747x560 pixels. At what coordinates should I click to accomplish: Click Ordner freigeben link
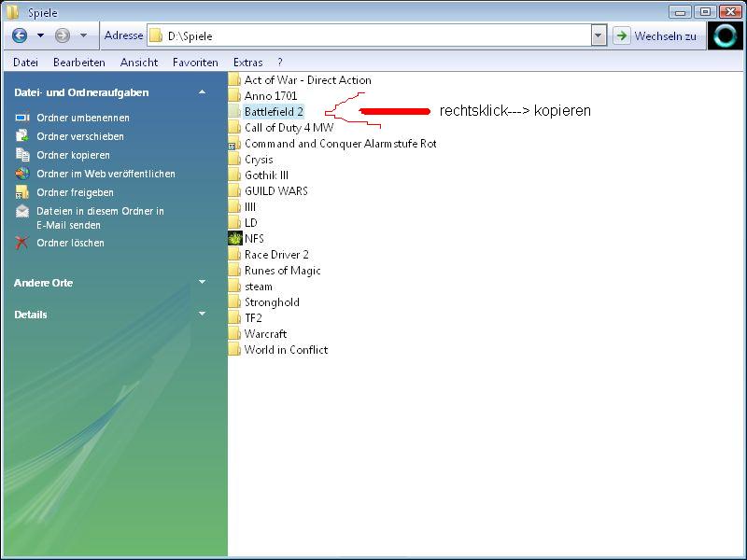click(x=76, y=192)
